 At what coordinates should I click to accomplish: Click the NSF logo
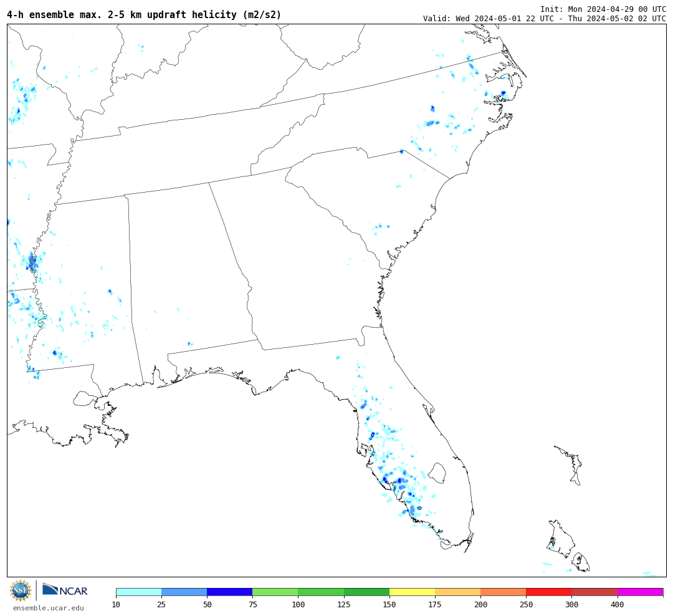click(x=20, y=590)
